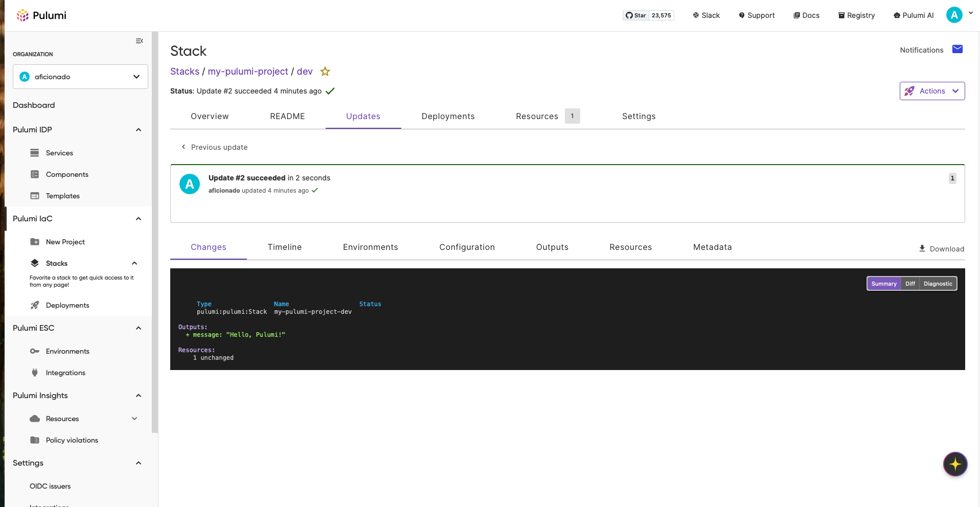Open the stack Deployments tab
This screenshot has width=980, height=507.
coord(448,117)
